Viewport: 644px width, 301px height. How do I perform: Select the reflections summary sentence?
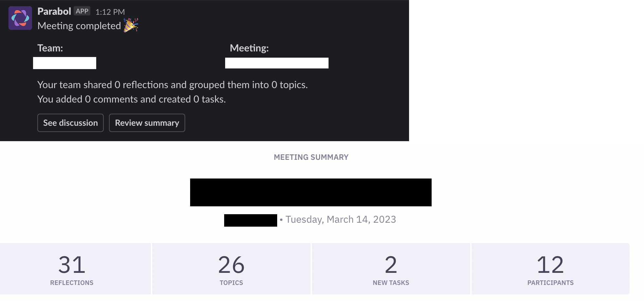[172, 85]
